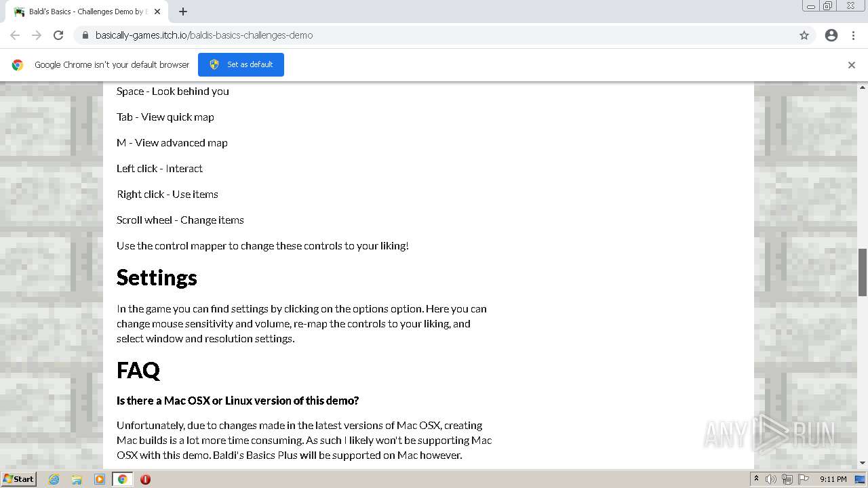Click the 'Left click - Interact' line
This screenshot has height=488, width=868.
point(159,168)
